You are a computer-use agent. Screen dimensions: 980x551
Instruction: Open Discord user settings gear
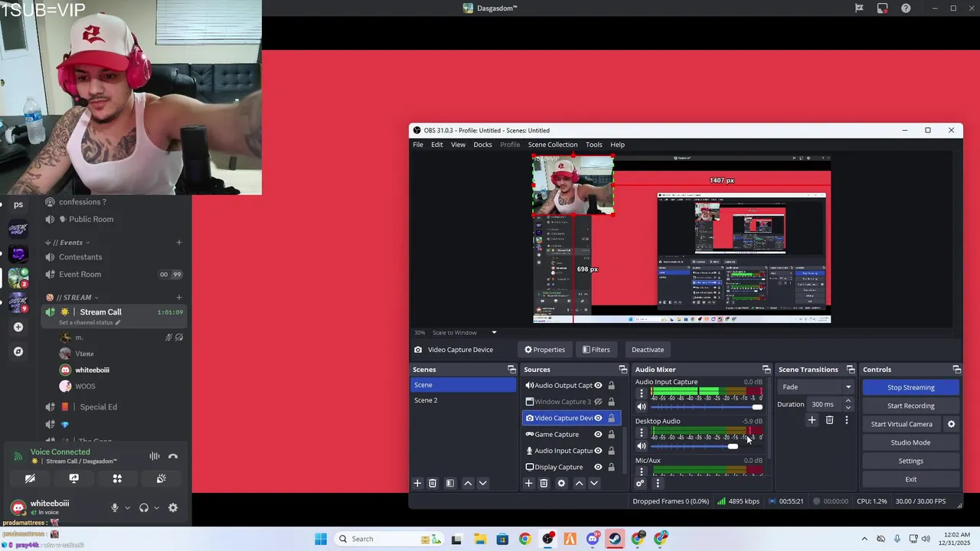pos(173,507)
